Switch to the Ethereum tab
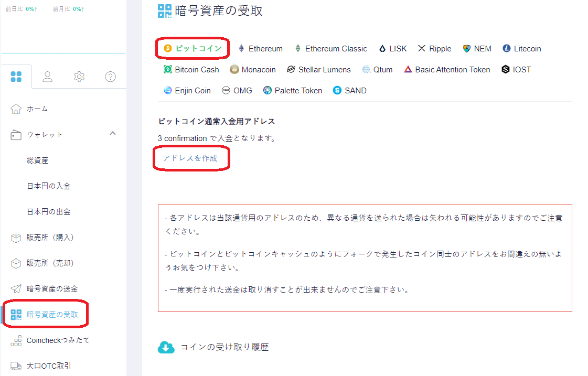 click(x=261, y=49)
